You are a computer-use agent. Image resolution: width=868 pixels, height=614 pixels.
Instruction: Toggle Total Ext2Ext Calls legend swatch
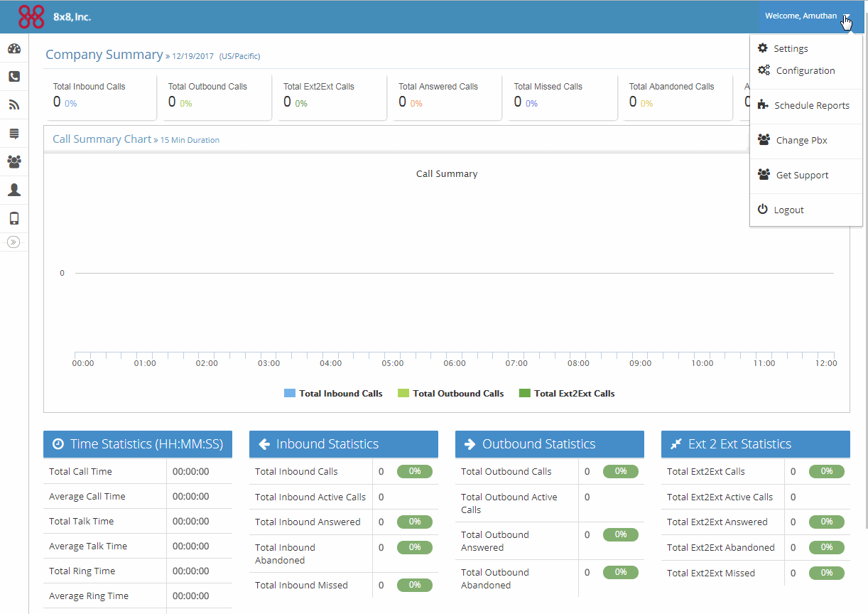tap(525, 393)
